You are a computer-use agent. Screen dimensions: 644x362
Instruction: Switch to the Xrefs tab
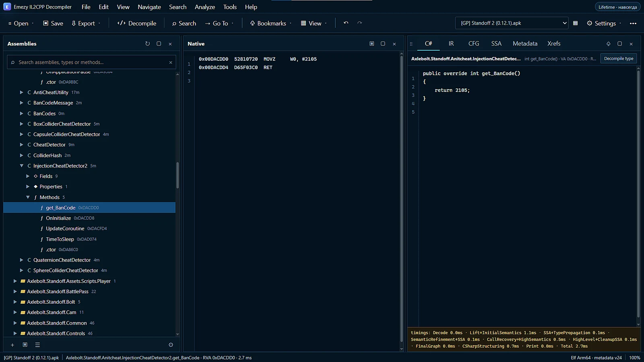tap(554, 43)
